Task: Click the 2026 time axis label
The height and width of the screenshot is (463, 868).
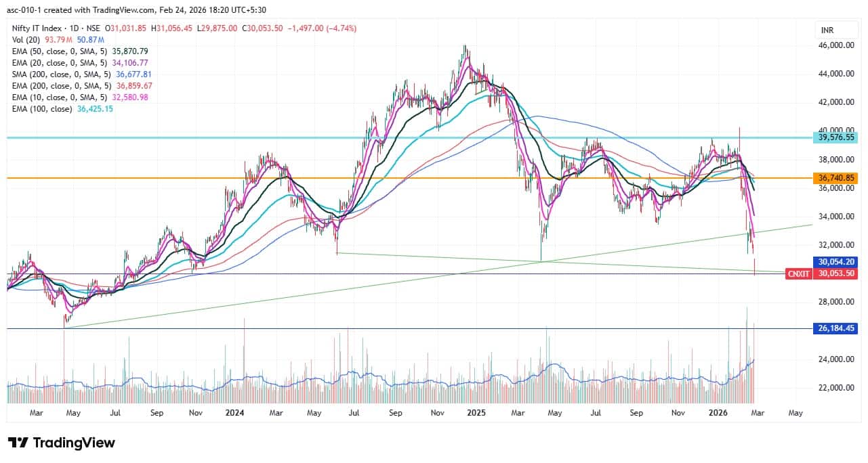Action: pyautogui.click(x=718, y=412)
